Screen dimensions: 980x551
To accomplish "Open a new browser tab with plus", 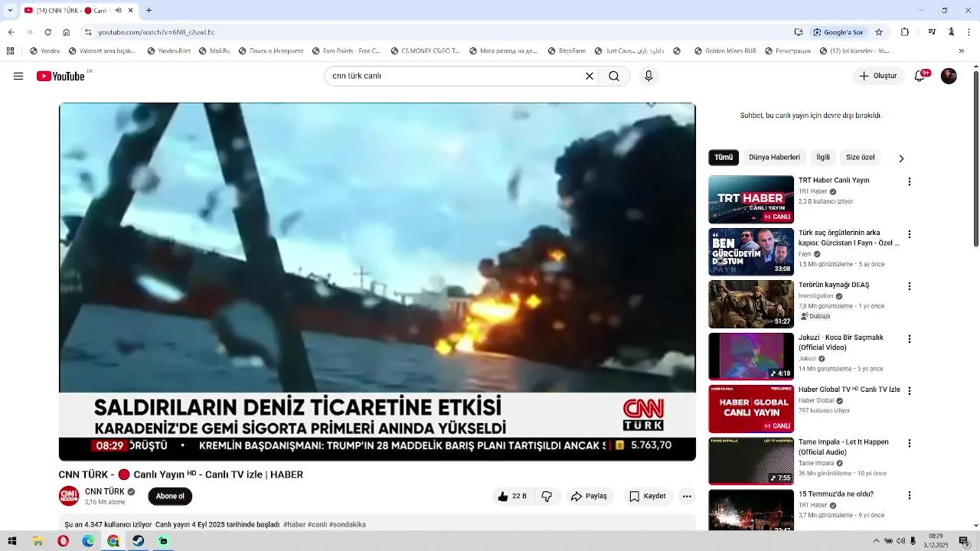I will coord(149,11).
